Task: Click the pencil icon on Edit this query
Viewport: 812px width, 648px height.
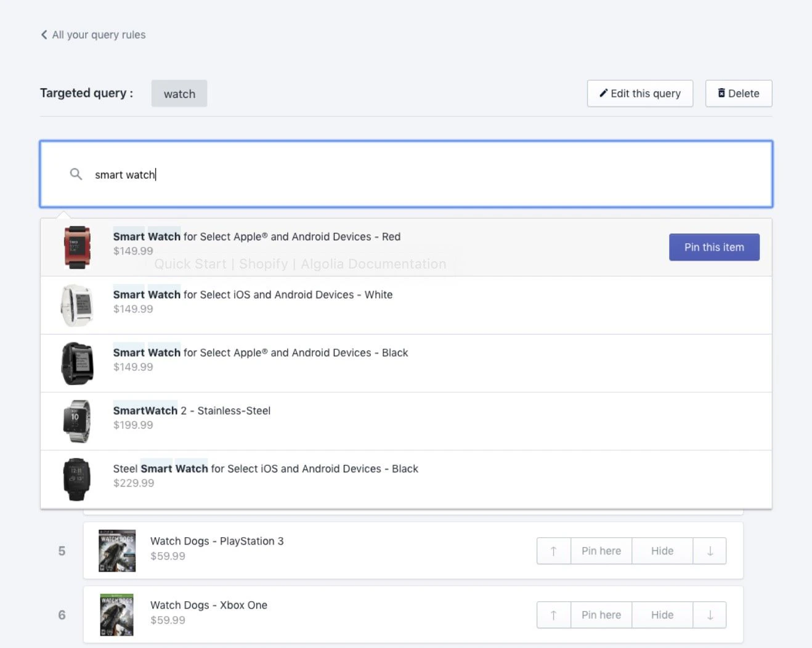Action: coord(604,93)
